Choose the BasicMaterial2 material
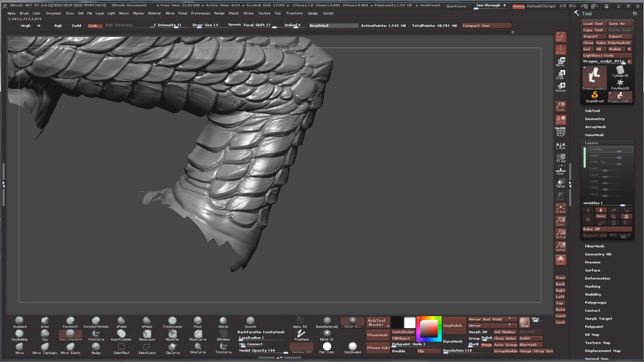644x362 pixels. [x=327, y=322]
